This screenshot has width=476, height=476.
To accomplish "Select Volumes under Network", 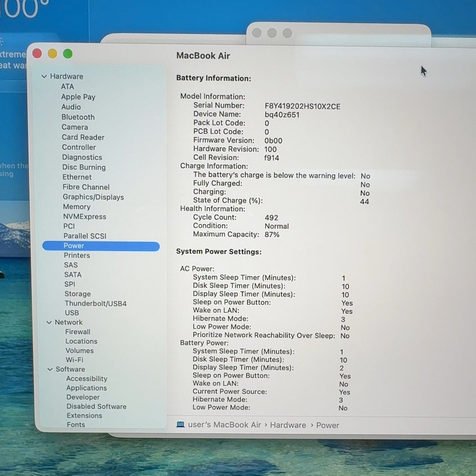I will point(80,351).
